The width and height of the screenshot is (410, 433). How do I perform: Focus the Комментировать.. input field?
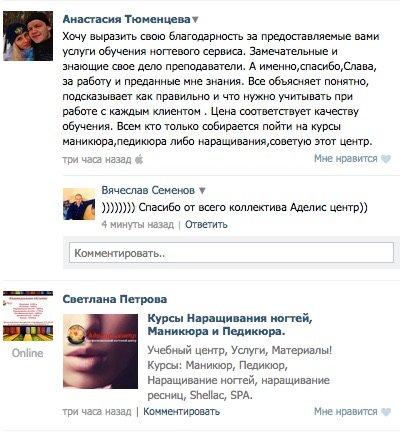(x=231, y=253)
